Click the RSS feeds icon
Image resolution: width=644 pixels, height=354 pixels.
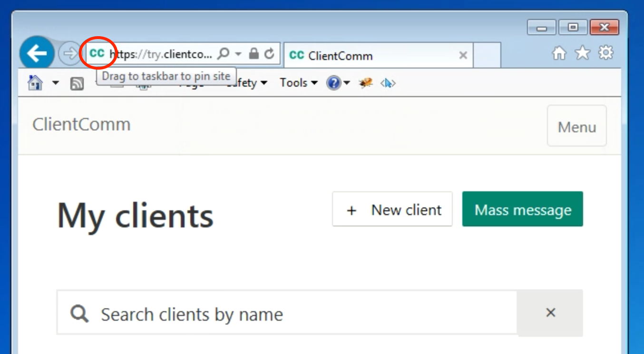click(x=77, y=84)
